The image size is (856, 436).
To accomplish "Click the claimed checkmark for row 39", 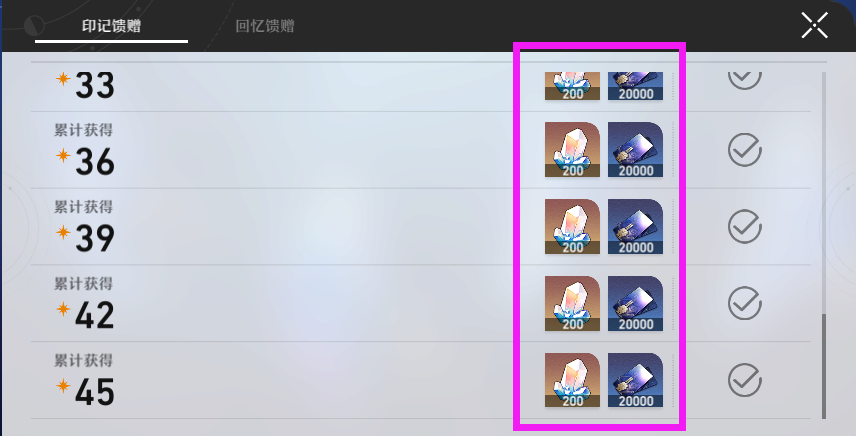I will (x=745, y=226).
